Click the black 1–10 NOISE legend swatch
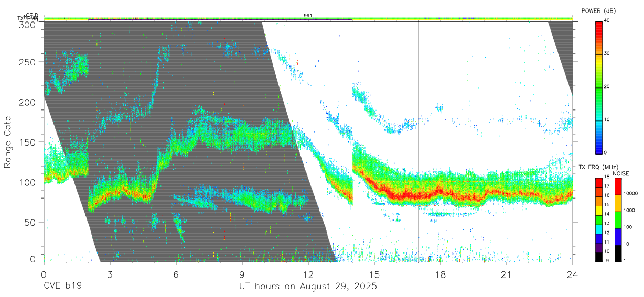Viewport: 644px width, 297px height. tap(617, 252)
